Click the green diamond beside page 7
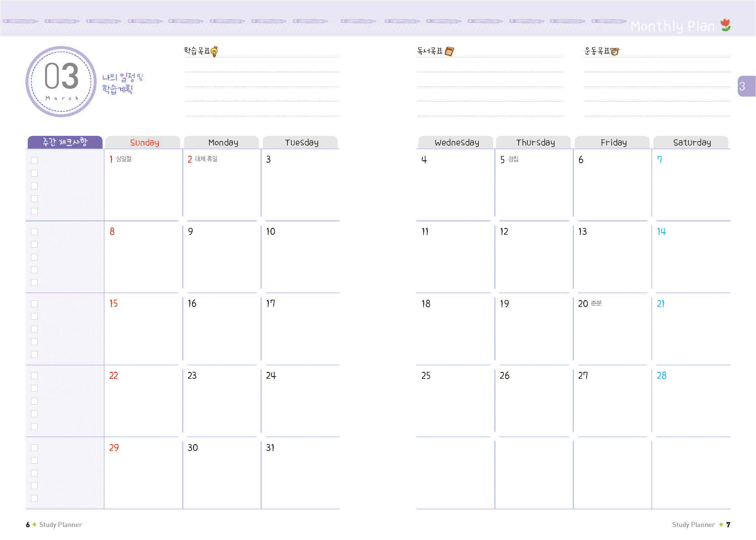 (721, 524)
